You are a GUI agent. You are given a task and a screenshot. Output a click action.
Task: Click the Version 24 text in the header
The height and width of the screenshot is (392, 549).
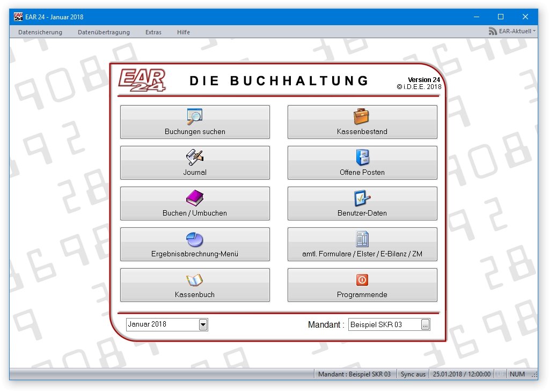pyautogui.click(x=424, y=79)
